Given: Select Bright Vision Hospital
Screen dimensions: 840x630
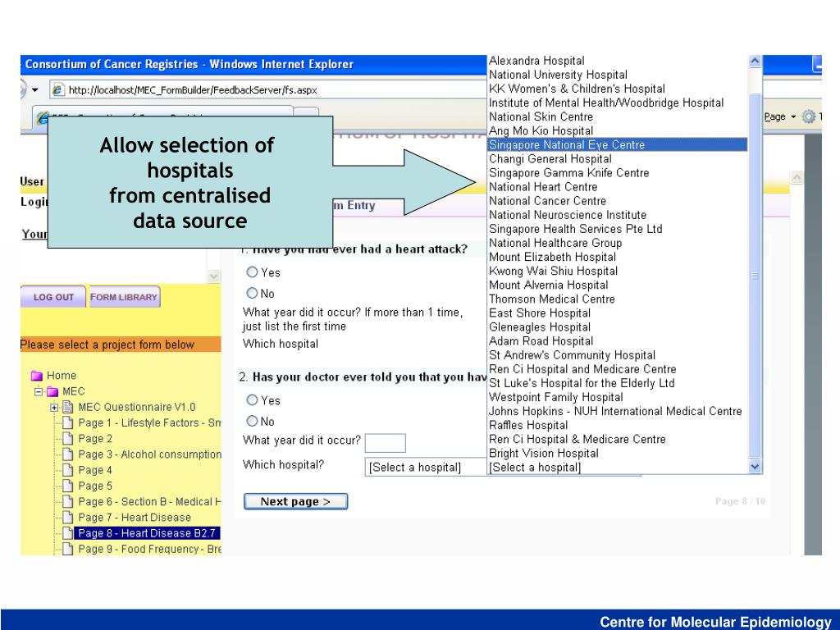Looking at the screenshot, I should pyautogui.click(x=543, y=453).
